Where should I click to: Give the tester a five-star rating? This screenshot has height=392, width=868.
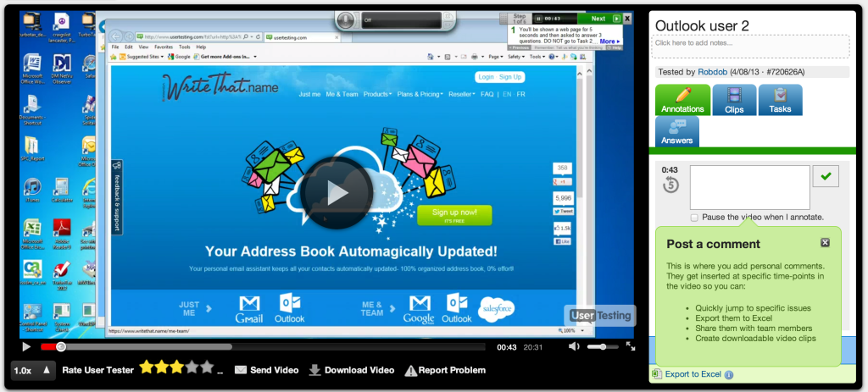(207, 367)
